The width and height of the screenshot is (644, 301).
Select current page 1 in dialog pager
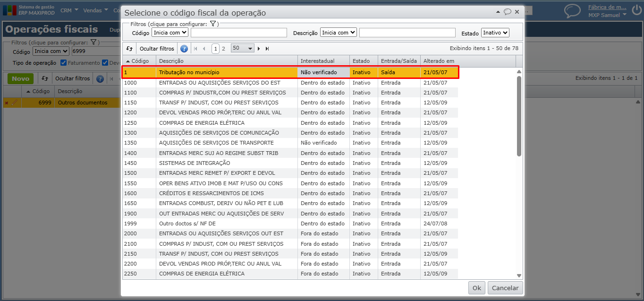pyautogui.click(x=215, y=48)
